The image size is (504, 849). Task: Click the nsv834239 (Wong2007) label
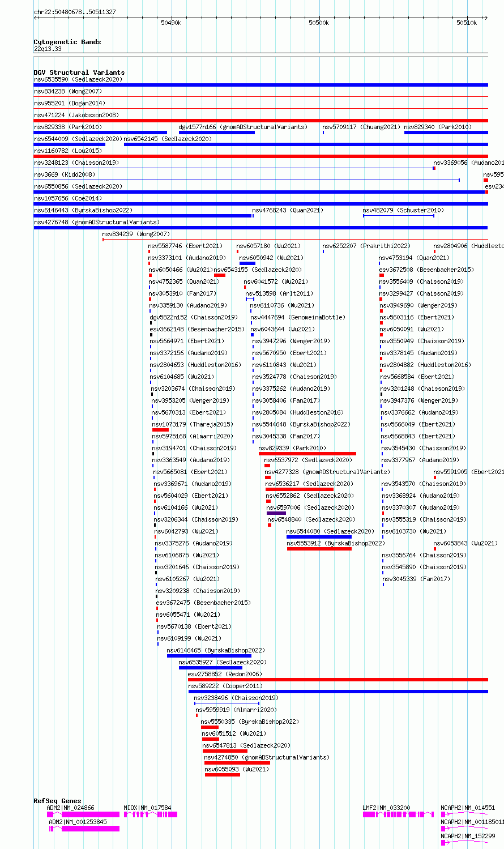tap(136, 234)
